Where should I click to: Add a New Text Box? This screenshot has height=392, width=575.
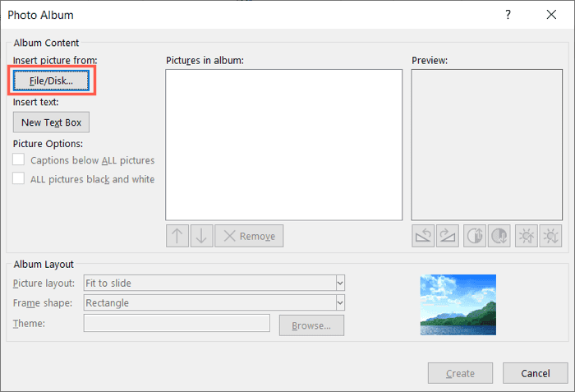(x=51, y=122)
